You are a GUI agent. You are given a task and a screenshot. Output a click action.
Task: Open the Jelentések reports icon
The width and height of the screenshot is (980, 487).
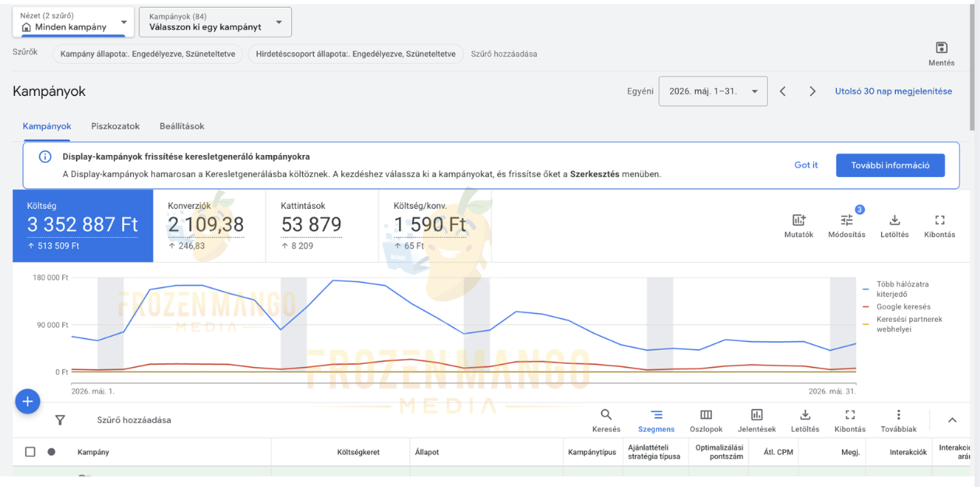pos(756,415)
